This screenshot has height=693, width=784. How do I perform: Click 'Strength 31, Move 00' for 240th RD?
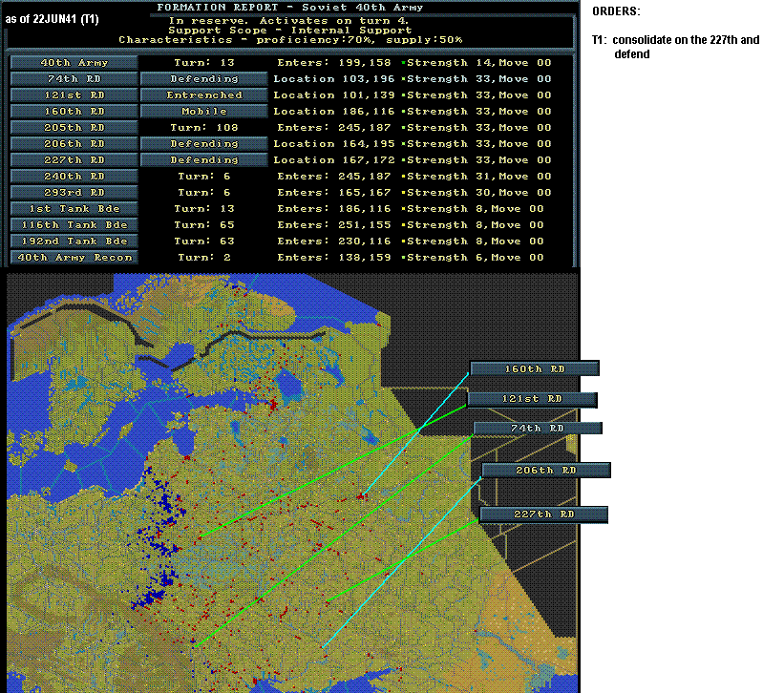tap(479, 177)
